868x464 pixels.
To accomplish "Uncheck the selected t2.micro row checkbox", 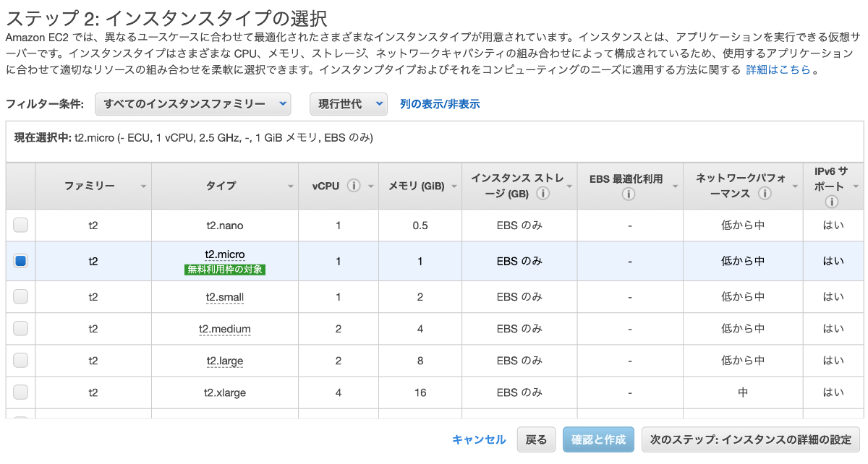I will 21,261.
